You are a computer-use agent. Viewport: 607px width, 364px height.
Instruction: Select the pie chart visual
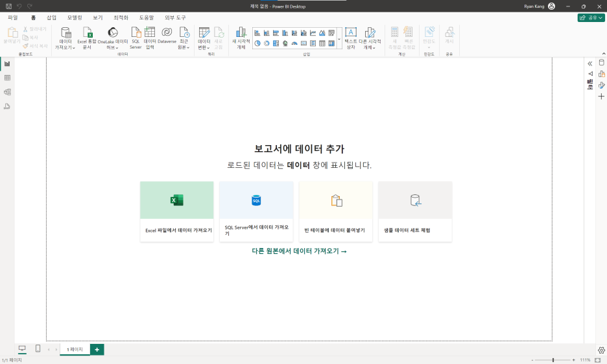point(257,43)
